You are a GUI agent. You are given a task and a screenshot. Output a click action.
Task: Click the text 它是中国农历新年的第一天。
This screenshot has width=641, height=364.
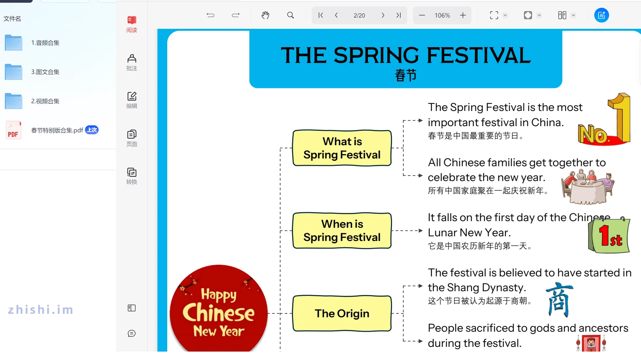click(480, 246)
